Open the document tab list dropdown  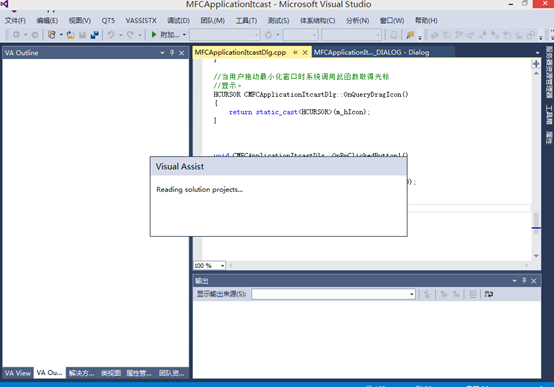coord(537,53)
